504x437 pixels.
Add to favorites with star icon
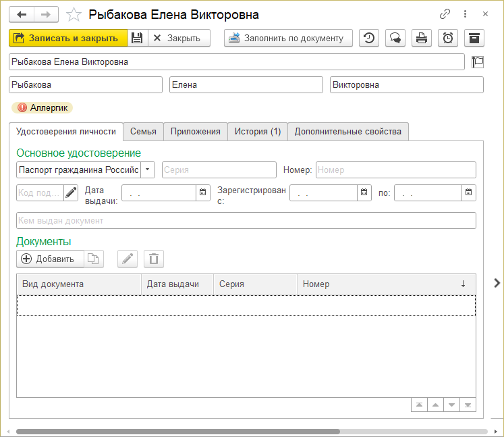[76, 14]
